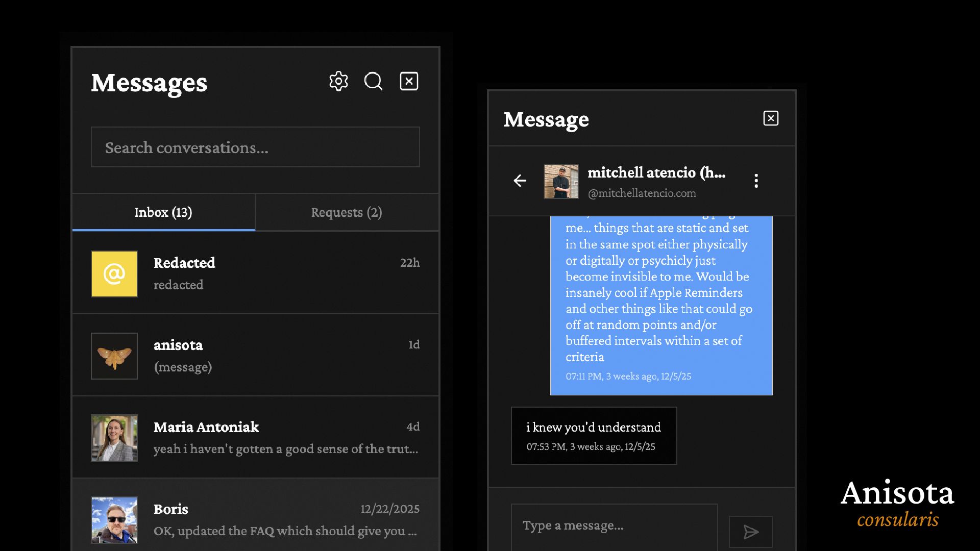Open the Maria Antoniak conversation

click(286, 438)
